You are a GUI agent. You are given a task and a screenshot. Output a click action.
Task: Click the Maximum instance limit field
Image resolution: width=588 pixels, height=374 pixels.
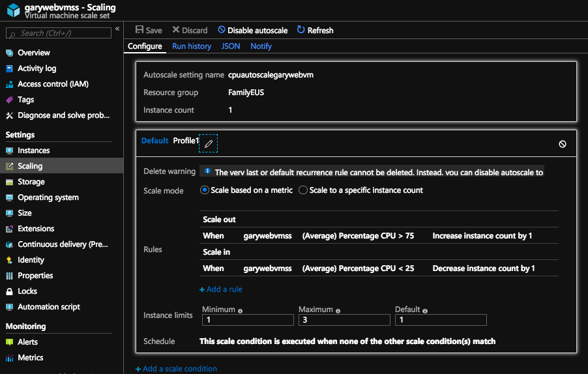[x=344, y=320]
